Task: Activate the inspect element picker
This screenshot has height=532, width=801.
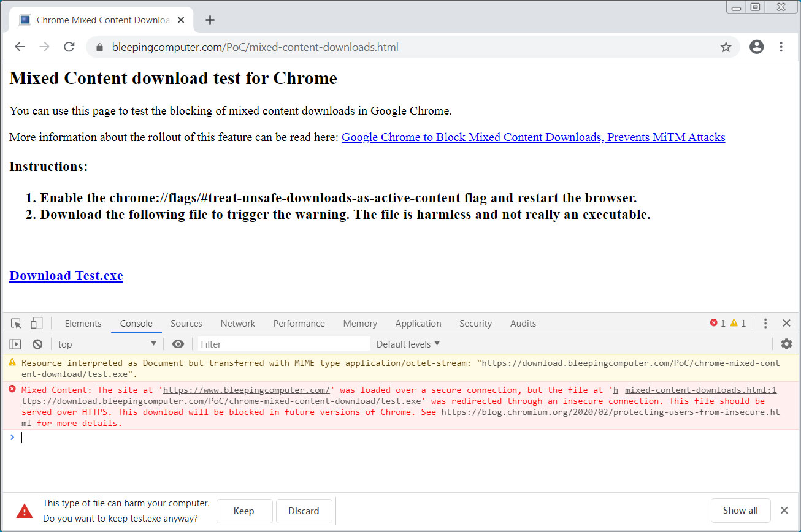Action: point(16,324)
